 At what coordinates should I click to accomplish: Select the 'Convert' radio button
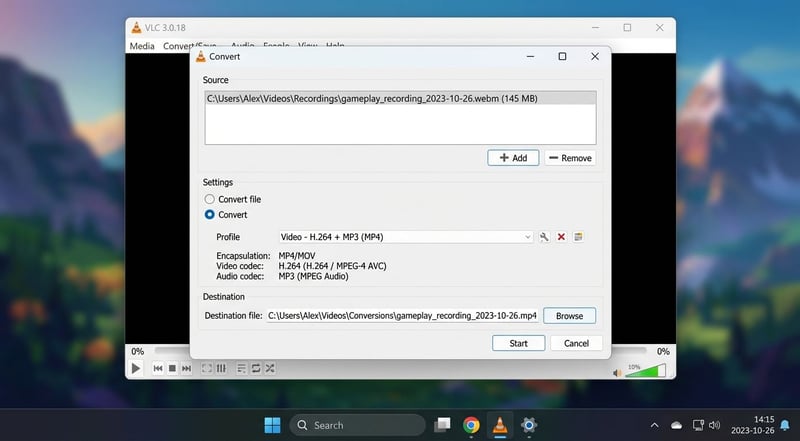click(209, 215)
